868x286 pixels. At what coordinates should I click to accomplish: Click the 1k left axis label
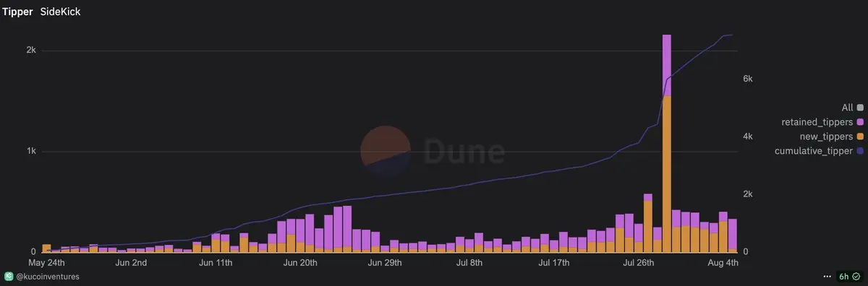(x=32, y=151)
